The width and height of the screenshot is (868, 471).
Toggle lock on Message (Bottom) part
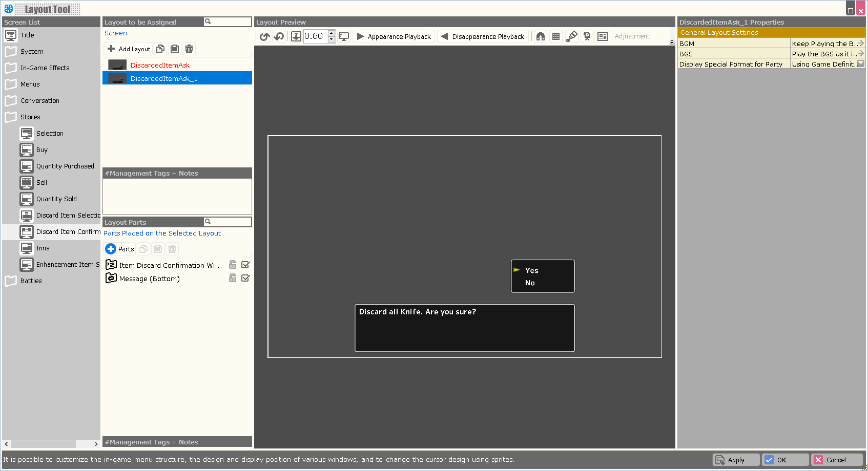click(233, 278)
